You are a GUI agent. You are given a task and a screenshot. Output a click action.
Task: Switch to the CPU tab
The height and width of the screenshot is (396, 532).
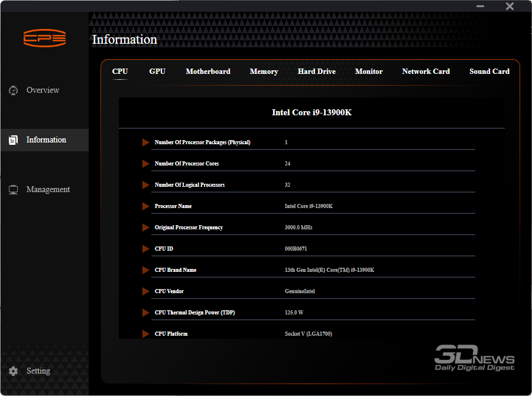120,72
